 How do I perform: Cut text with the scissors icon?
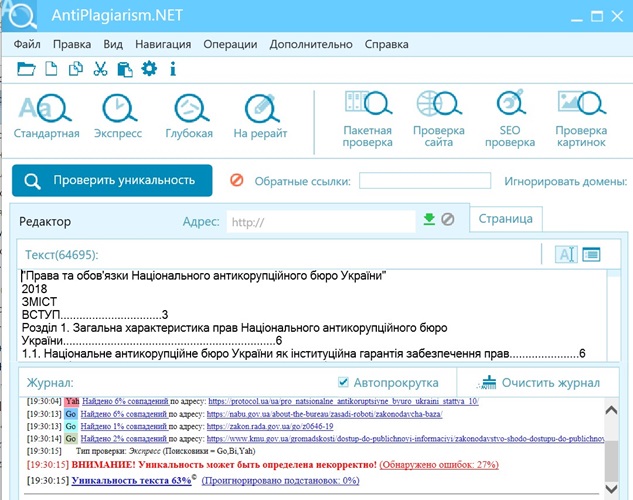(100, 69)
